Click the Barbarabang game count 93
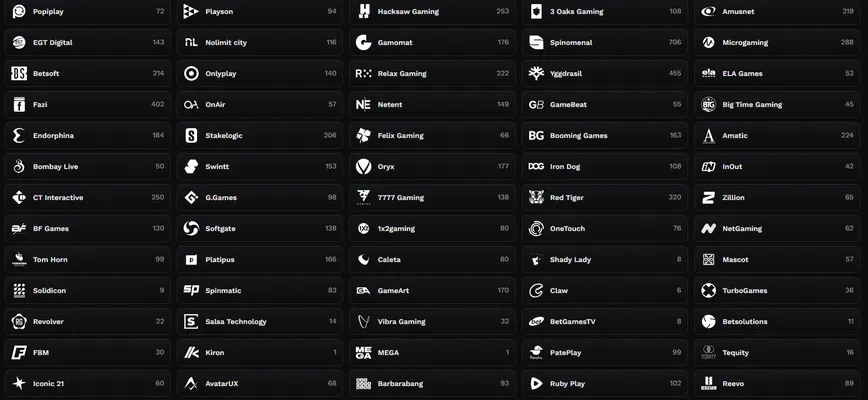This screenshot has width=868, height=400. point(505,383)
